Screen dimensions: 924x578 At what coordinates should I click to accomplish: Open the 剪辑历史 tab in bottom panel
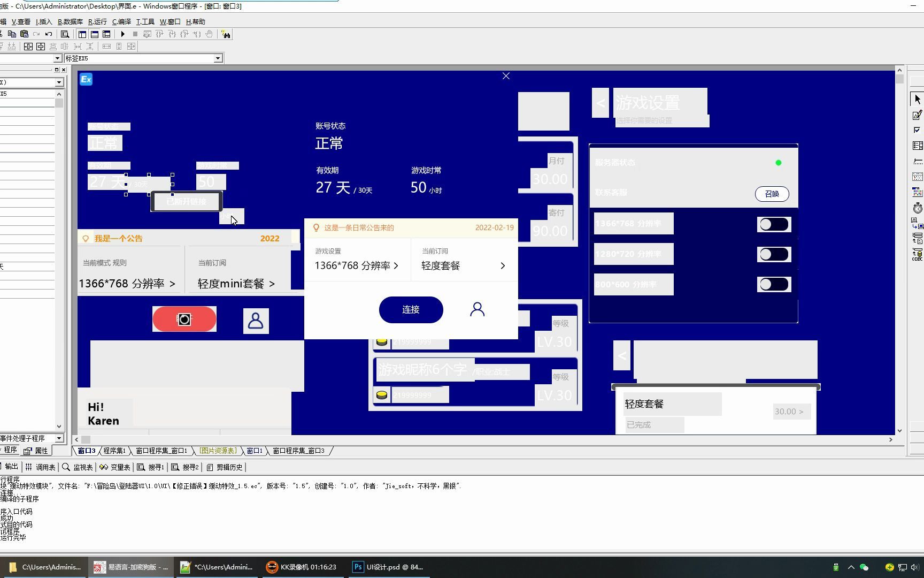pyautogui.click(x=225, y=467)
